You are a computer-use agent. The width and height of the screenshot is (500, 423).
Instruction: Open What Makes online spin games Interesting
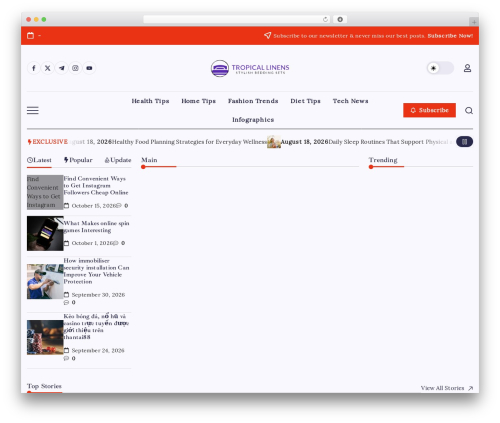96,227
